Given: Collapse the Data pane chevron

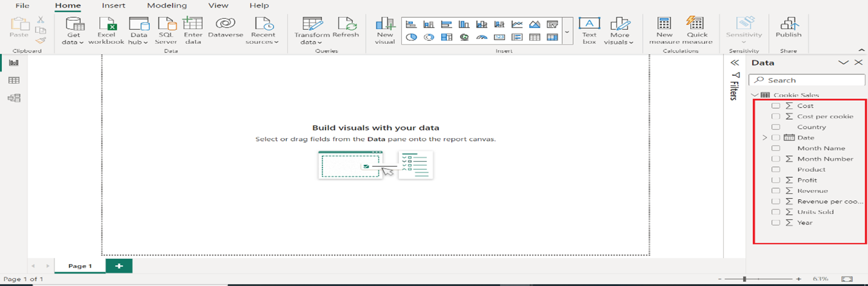Looking at the screenshot, I should (x=844, y=62).
